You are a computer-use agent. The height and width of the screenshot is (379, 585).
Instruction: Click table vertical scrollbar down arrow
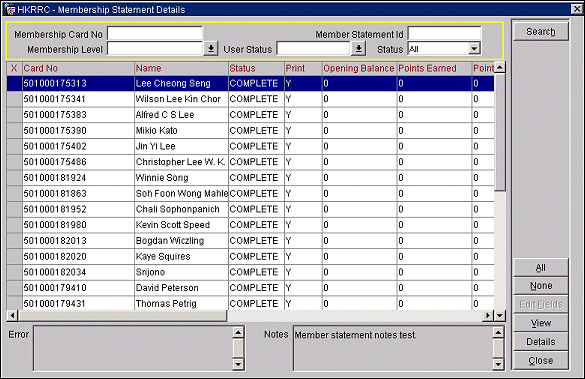pos(500,316)
